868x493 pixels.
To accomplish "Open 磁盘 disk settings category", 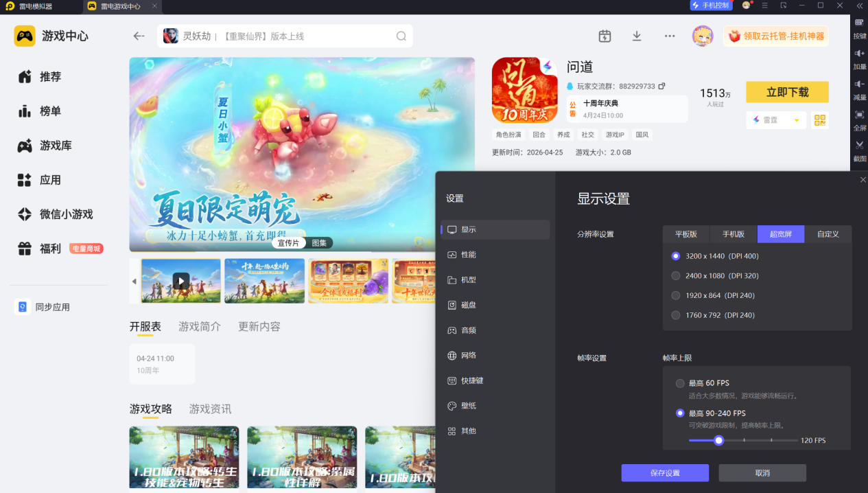I will (x=495, y=305).
